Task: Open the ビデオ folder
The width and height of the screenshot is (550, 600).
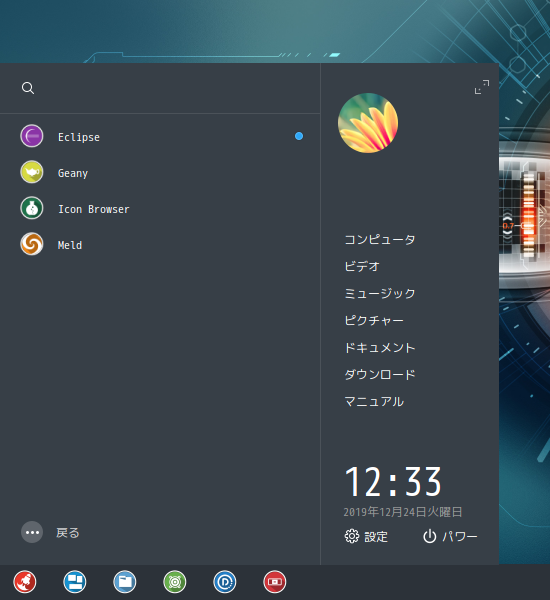Action: (362, 266)
